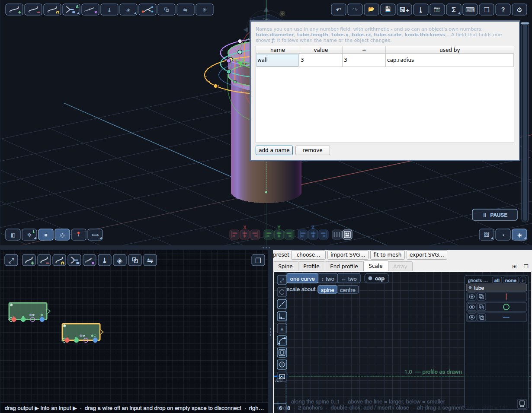Click the 'add a name' button
Screen dimensions: 532x413
click(x=274, y=150)
